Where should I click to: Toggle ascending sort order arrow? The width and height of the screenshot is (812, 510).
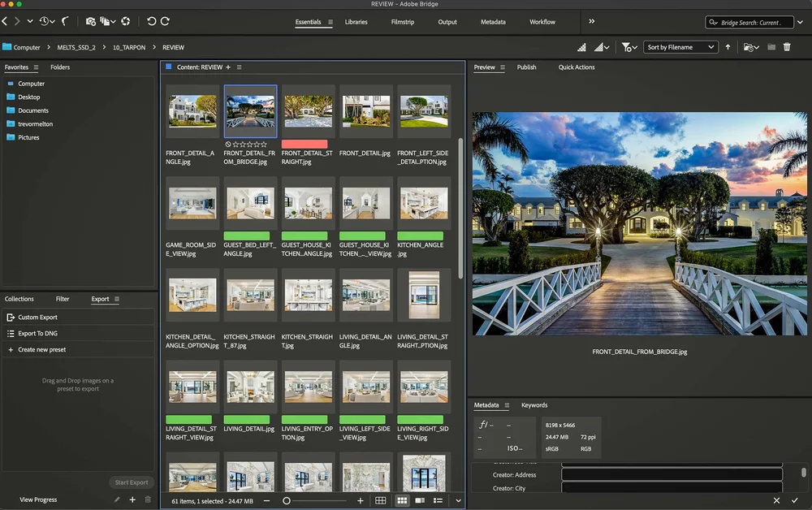[x=728, y=47]
